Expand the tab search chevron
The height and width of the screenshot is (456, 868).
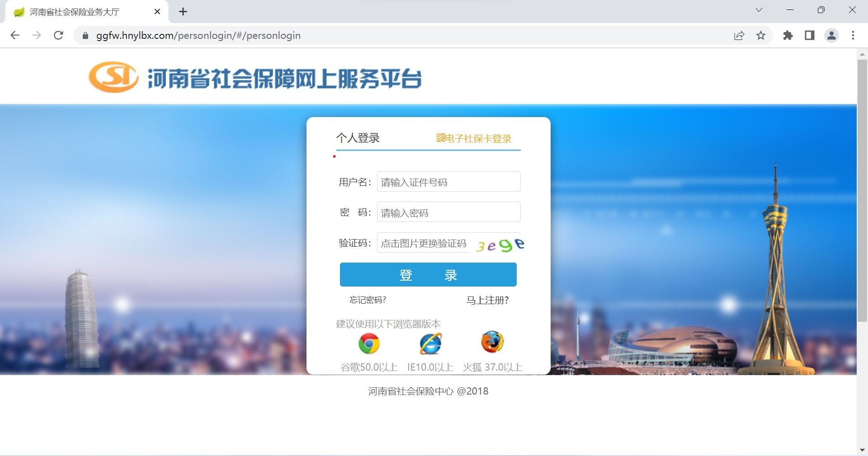759,10
